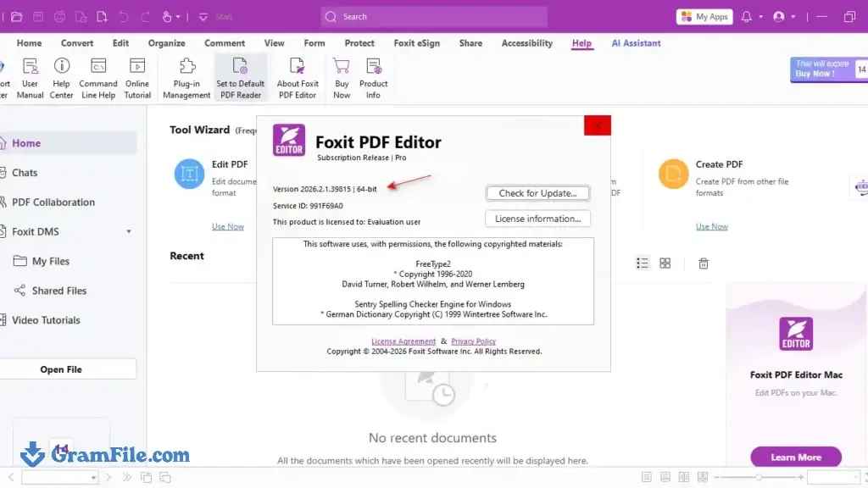
Task: Open the License Agreement link
Action: point(403,341)
